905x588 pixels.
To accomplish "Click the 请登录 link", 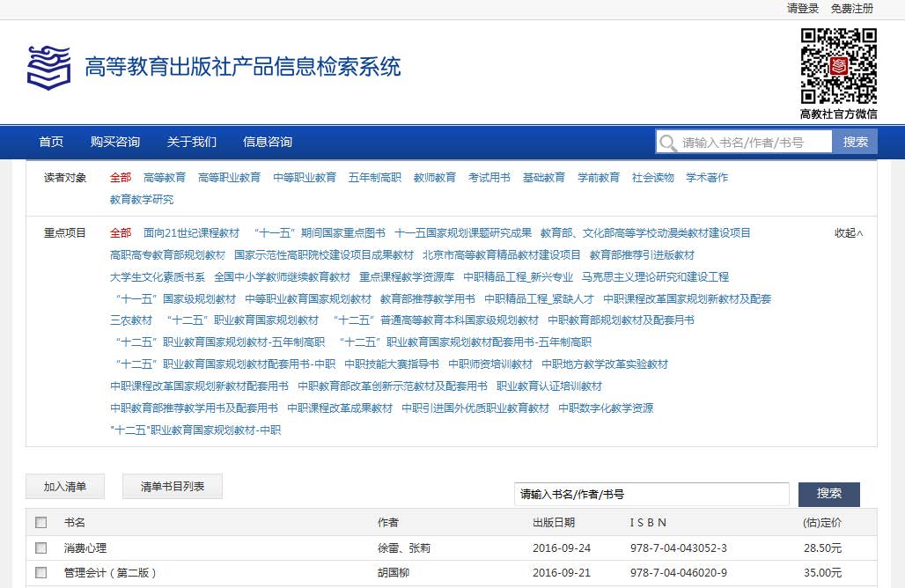I will click(x=803, y=9).
